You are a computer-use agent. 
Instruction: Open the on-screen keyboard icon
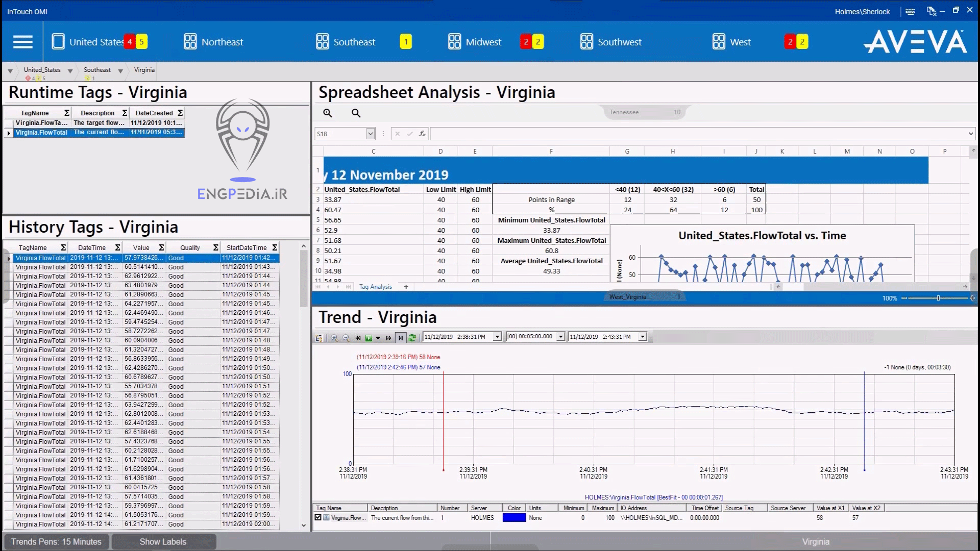910,12
